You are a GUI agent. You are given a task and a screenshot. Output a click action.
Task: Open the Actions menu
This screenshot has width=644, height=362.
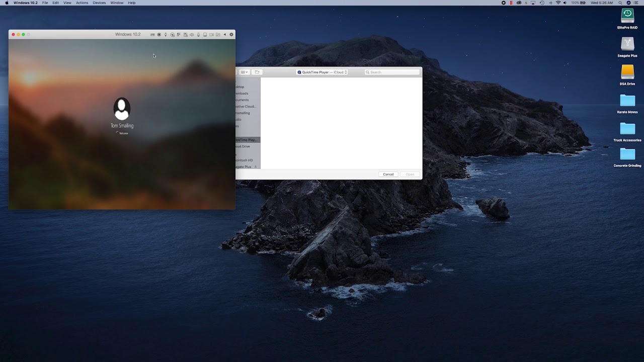tap(82, 3)
